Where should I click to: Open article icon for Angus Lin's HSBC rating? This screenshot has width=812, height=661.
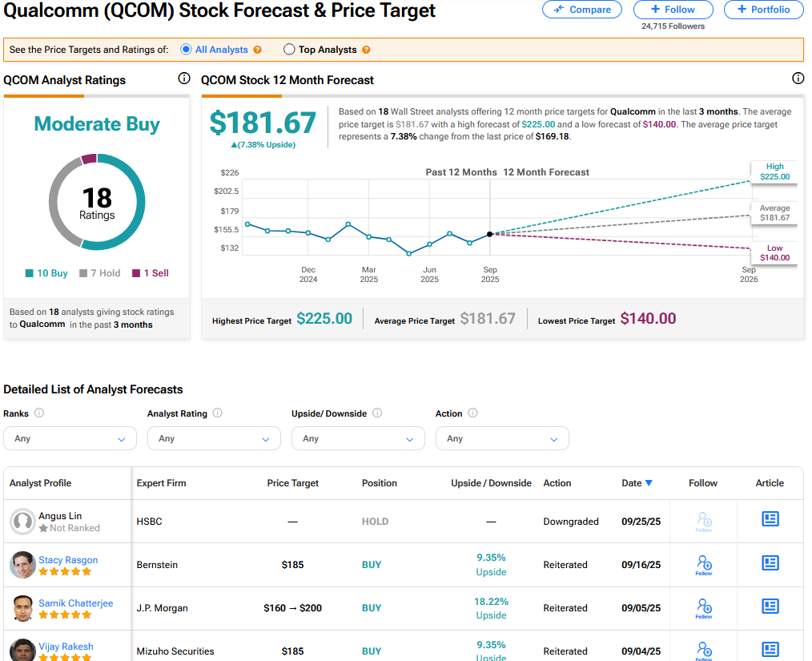[770, 519]
